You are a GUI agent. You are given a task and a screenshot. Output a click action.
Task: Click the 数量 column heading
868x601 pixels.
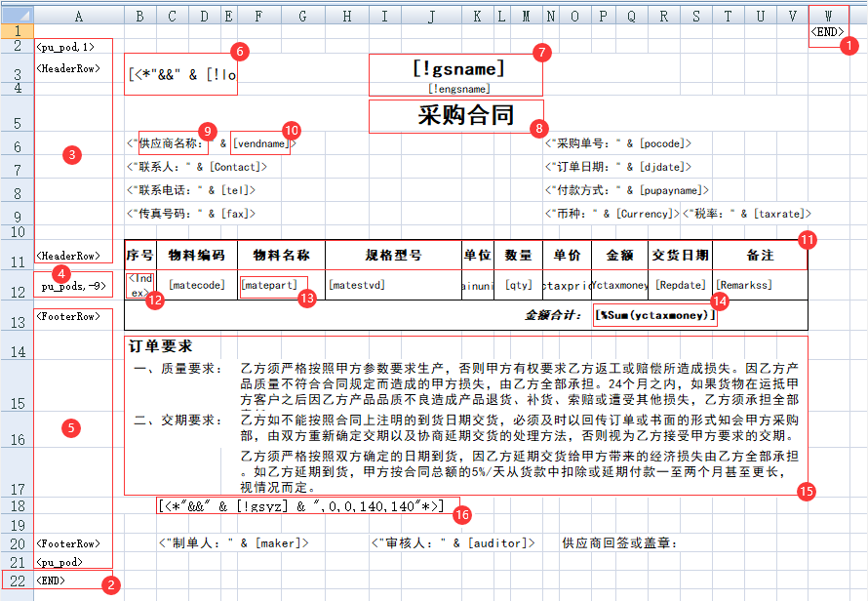pos(518,255)
